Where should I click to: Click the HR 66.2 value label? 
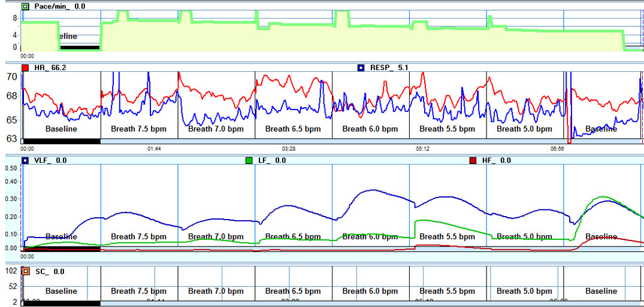coord(50,68)
